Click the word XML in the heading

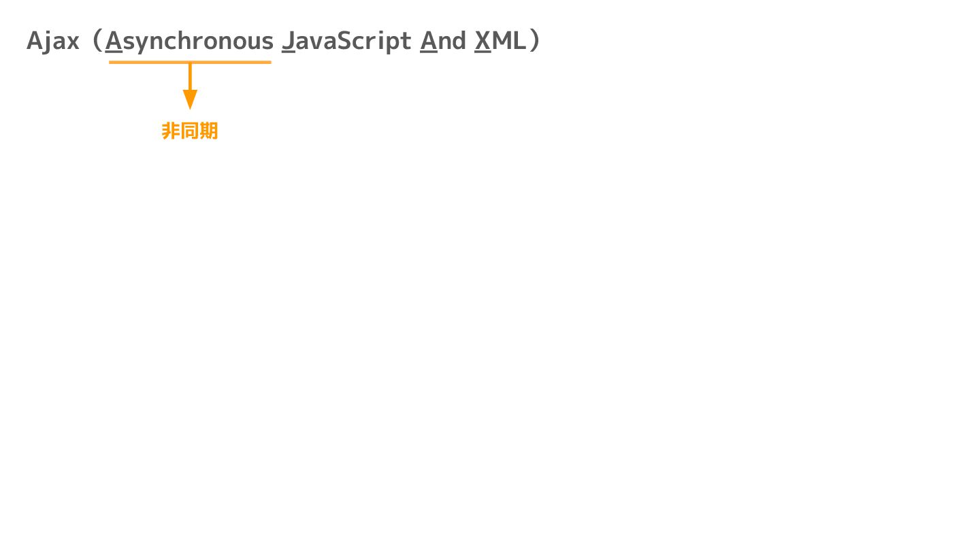pyautogui.click(x=500, y=41)
